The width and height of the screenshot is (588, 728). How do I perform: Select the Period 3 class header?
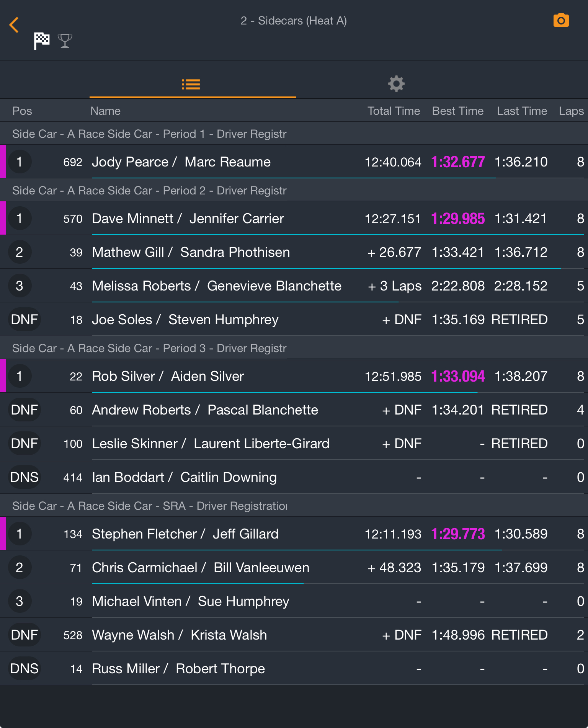click(294, 348)
